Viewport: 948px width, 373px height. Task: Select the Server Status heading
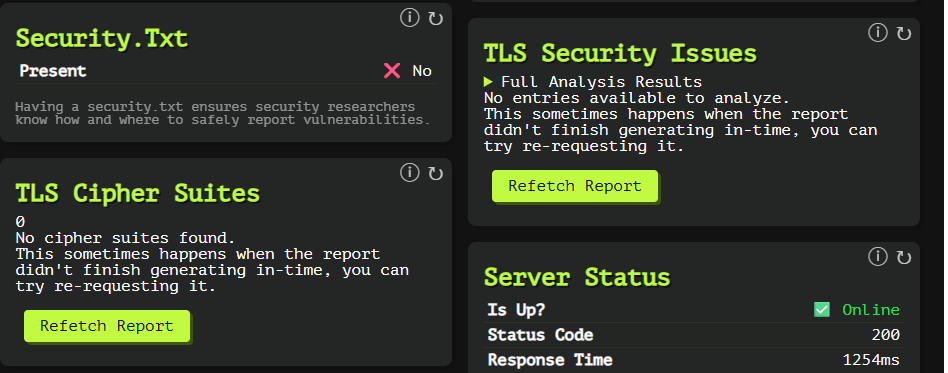577,277
